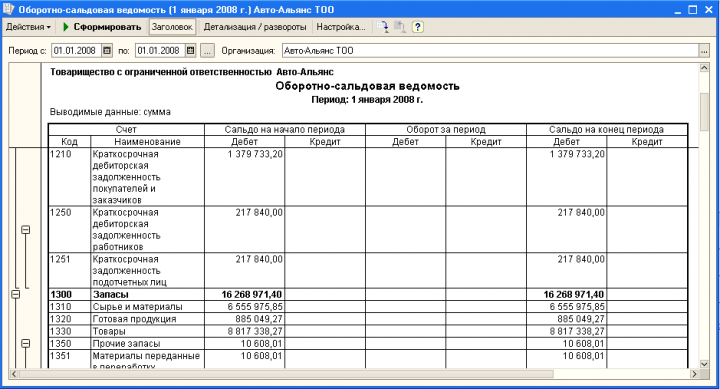Click the horizontal scrollbar left arrow
The width and height of the screenshot is (720, 389).
click(14, 374)
